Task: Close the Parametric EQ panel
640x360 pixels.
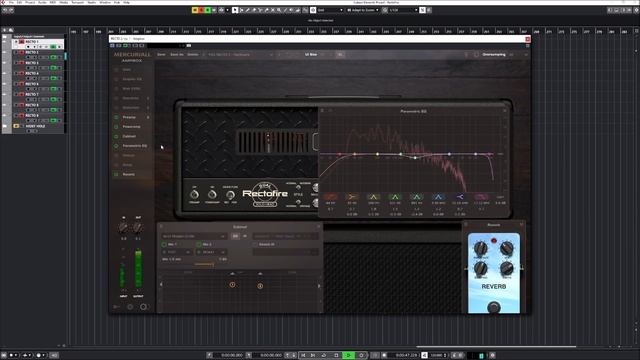Action: pyautogui.click(x=505, y=111)
